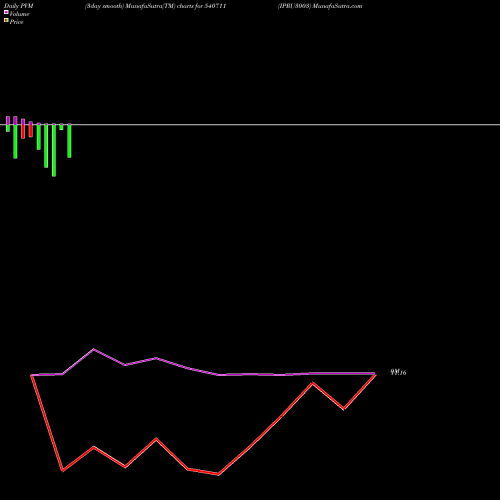Click the Price legend color swatch
500x500 pixels.
(6, 21)
